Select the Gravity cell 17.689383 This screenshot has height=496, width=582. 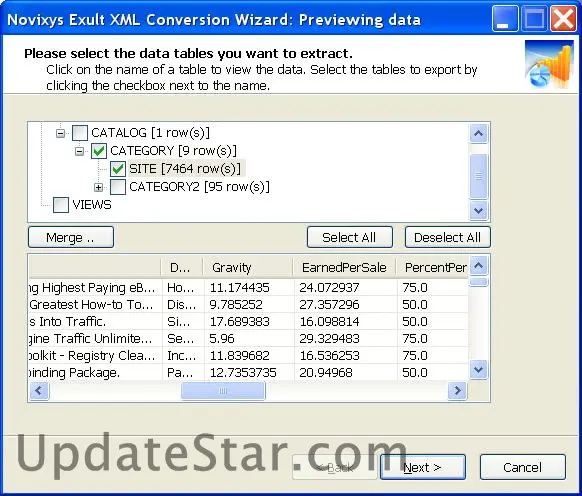pyautogui.click(x=249, y=322)
